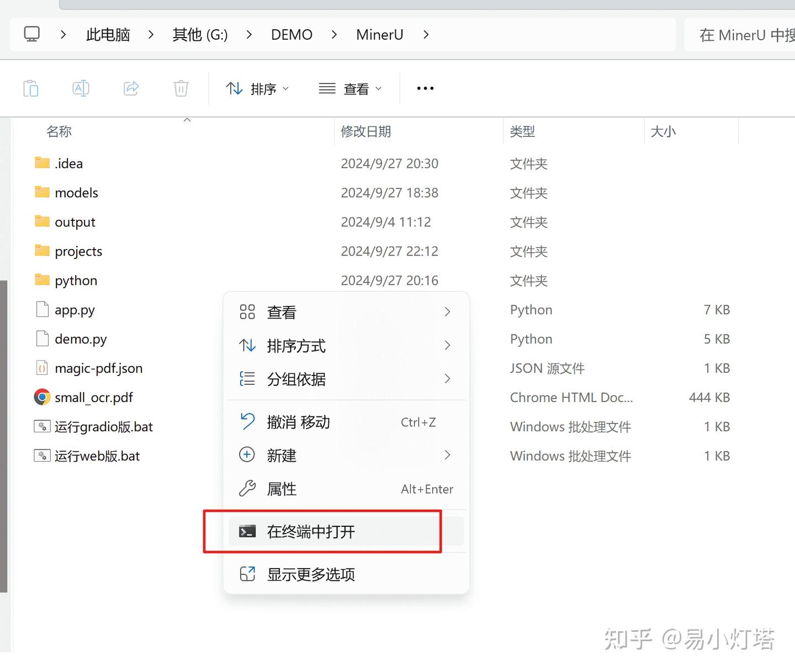The height and width of the screenshot is (672, 795).
Task: Open 查看 submenu in context menu
Action: pyautogui.click(x=346, y=312)
